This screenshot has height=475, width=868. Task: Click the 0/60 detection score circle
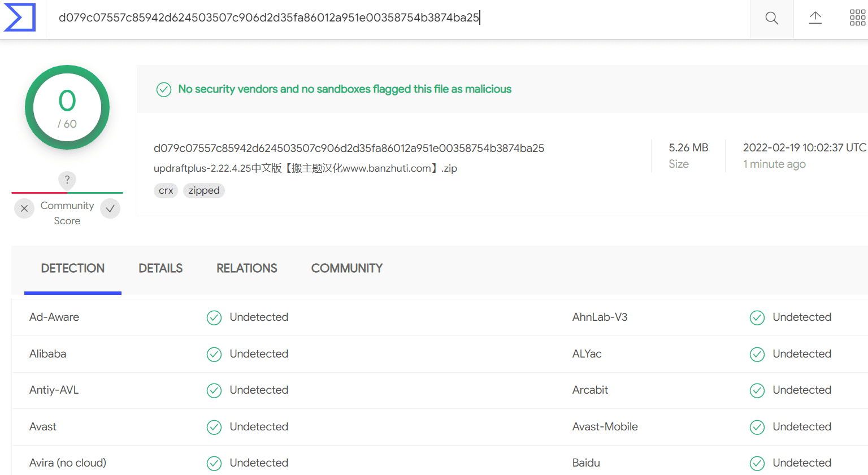67,107
